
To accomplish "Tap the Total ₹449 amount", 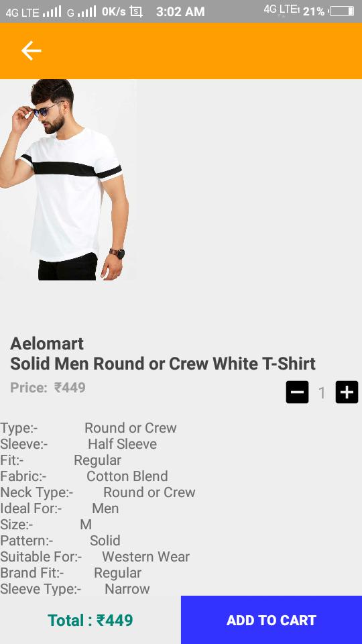I will tap(90, 620).
